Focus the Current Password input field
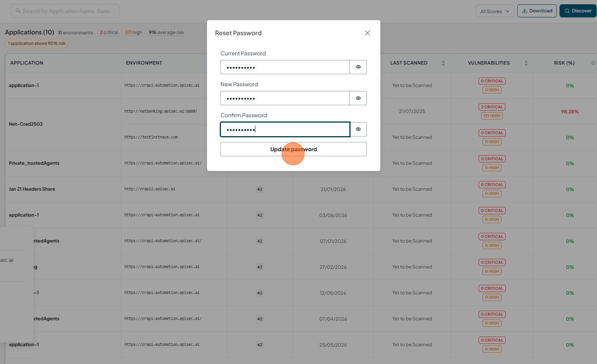The width and height of the screenshot is (597, 364). pyautogui.click(x=285, y=67)
